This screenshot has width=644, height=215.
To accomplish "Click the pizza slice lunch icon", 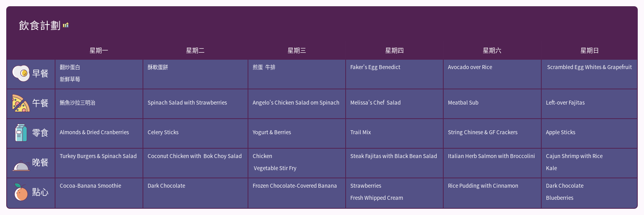I will (x=21, y=103).
